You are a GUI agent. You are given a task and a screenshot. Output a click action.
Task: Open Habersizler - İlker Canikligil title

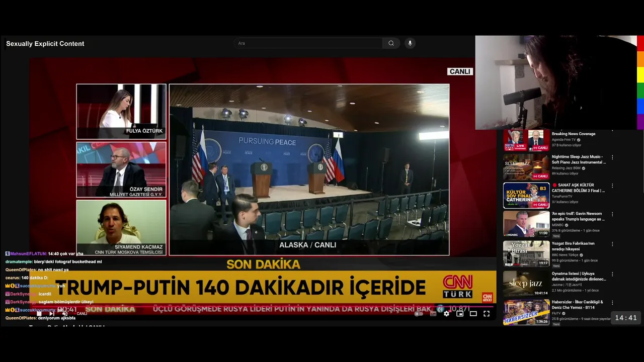(578, 305)
